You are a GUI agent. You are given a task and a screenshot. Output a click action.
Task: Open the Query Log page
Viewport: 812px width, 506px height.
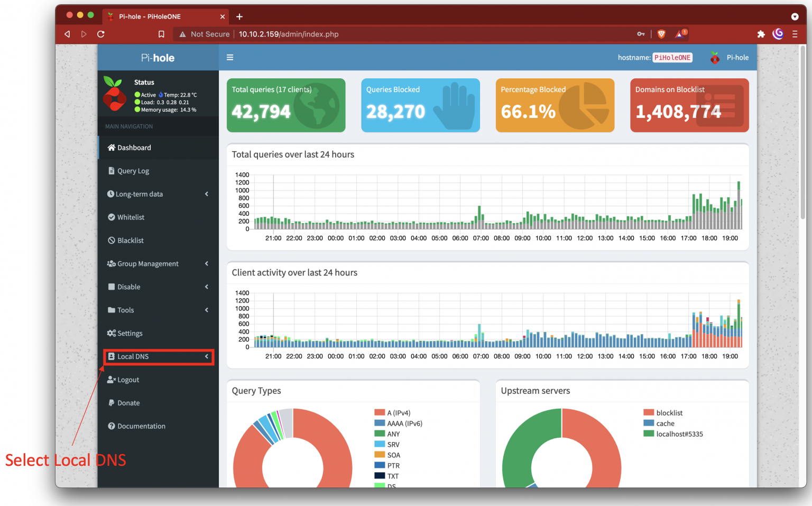coord(133,171)
